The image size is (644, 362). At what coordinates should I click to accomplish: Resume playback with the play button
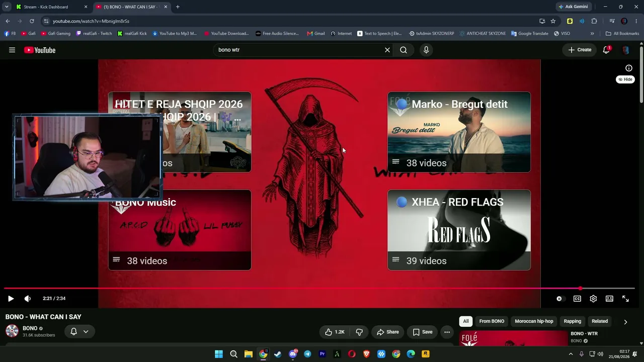click(11, 299)
